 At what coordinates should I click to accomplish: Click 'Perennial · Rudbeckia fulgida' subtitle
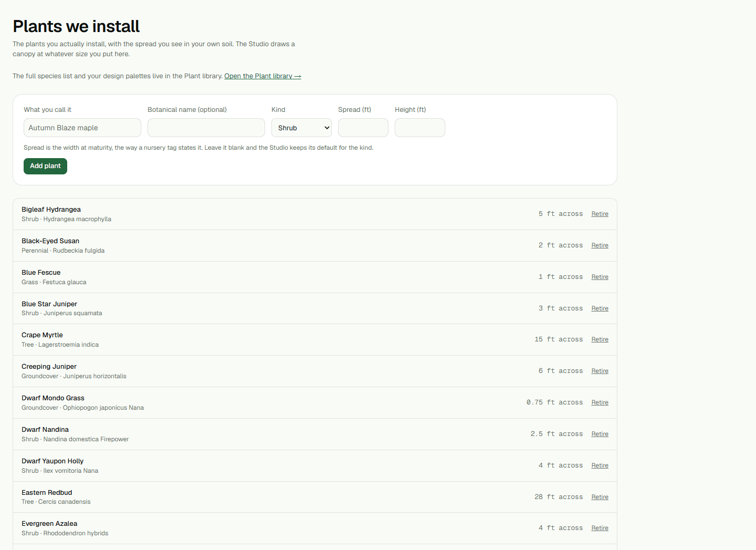[x=63, y=251]
